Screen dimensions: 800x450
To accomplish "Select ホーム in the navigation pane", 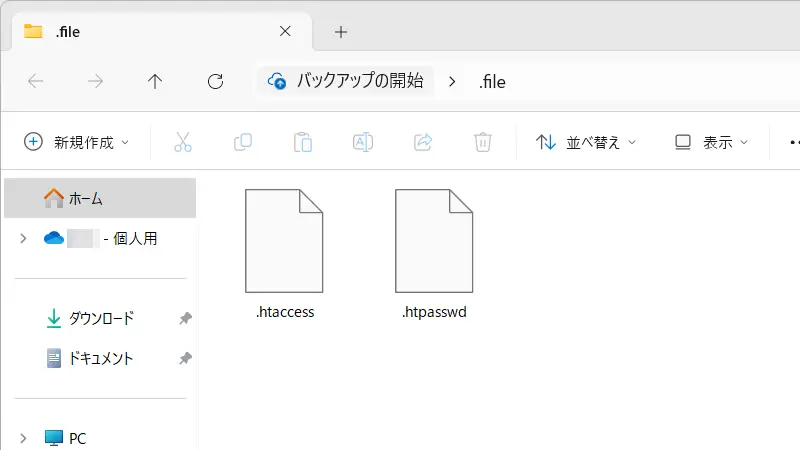I will 100,198.
